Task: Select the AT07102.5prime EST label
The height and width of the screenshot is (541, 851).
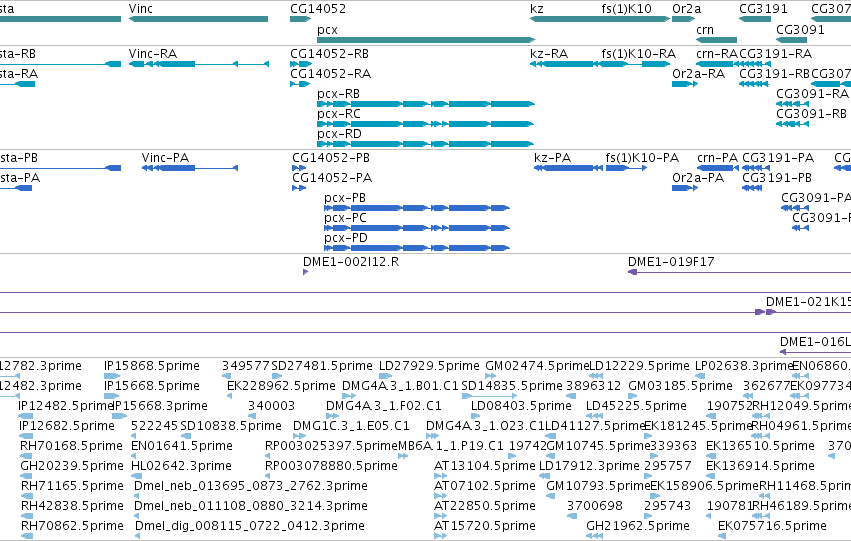Action: click(485, 487)
